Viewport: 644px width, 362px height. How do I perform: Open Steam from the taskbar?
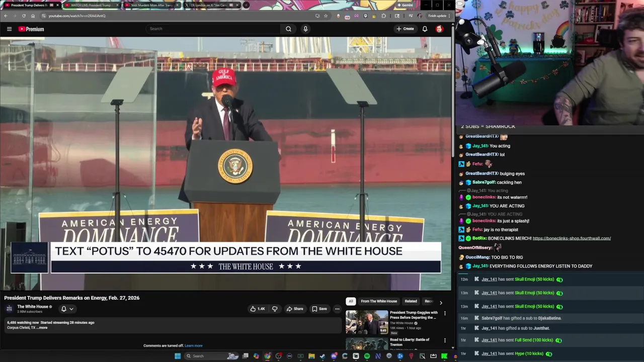(323, 356)
